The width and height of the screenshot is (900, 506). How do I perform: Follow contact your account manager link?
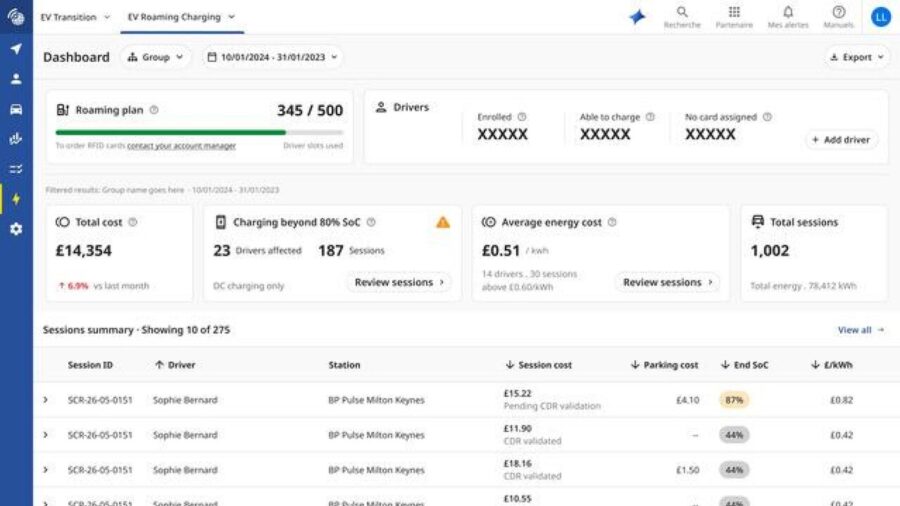coord(181,146)
